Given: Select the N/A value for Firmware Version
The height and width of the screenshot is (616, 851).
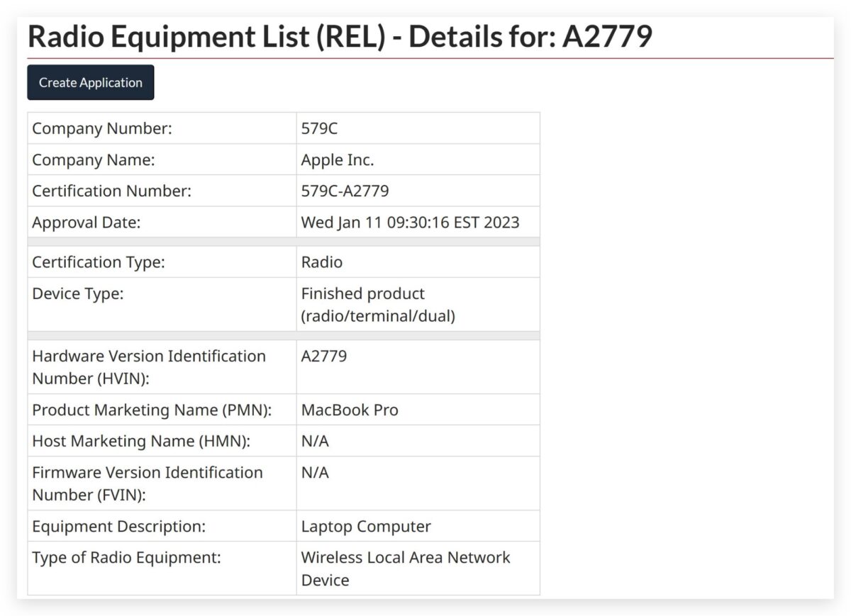Looking at the screenshot, I should coord(315,472).
